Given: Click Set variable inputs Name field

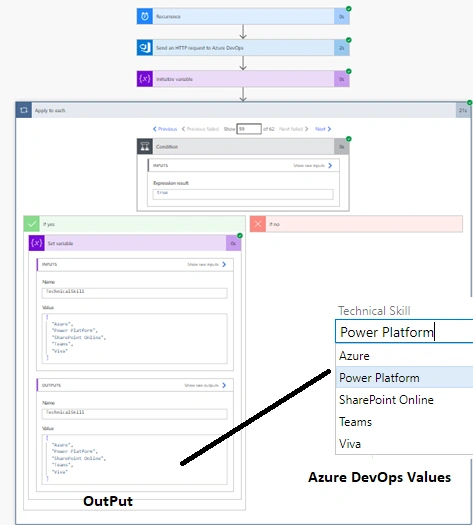Looking at the screenshot, I should coord(135,293).
